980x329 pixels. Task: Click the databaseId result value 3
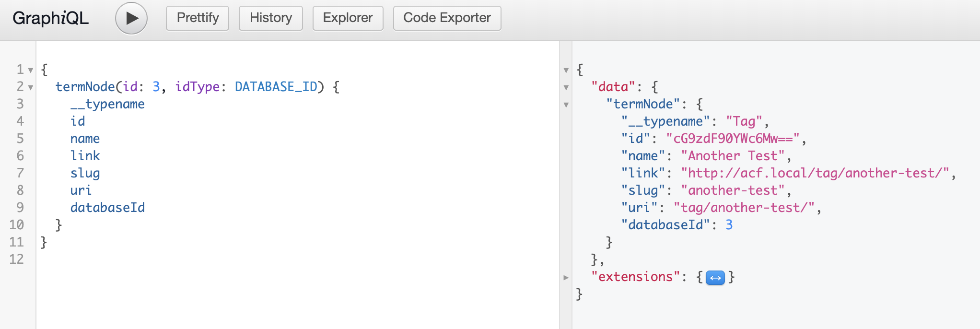729,225
